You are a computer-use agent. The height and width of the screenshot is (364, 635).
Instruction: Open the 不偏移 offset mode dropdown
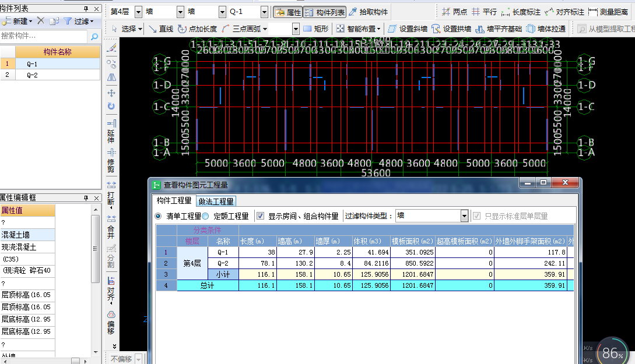coord(139,359)
